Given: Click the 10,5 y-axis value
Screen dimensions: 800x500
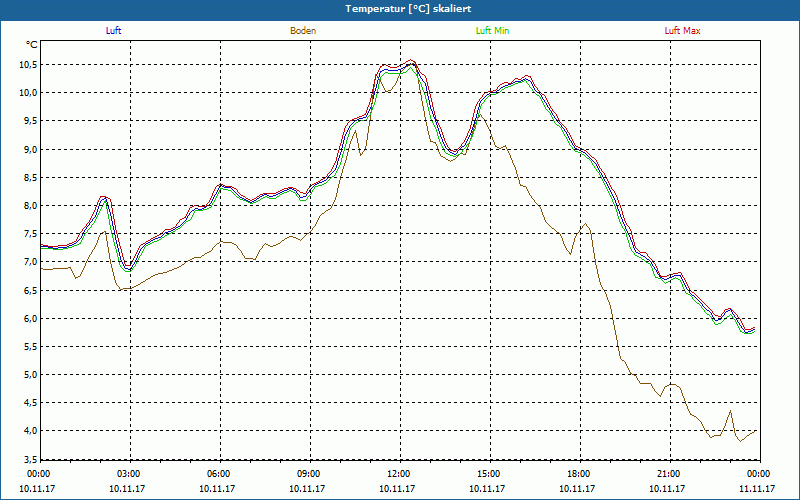Looking at the screenshot, I should (28, 65).
